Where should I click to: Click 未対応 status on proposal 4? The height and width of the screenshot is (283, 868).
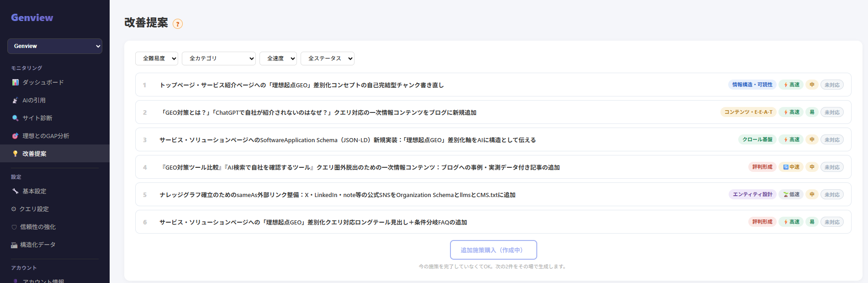pyautogui.click(x=832, y=167)
